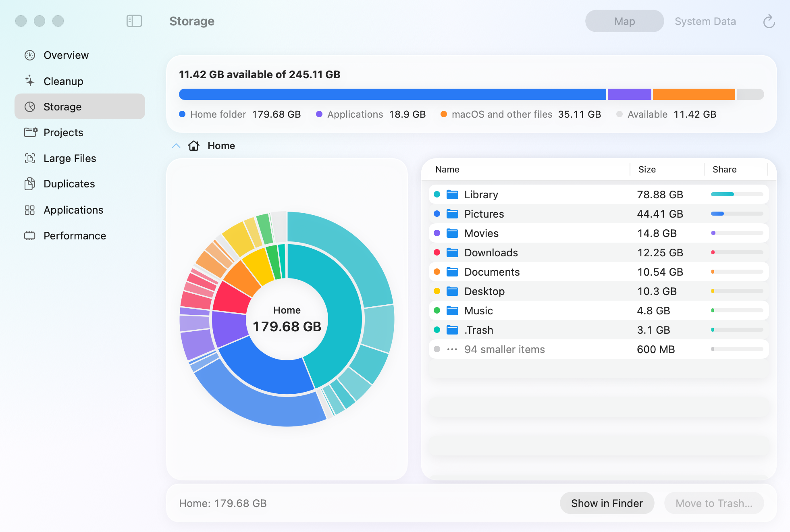This screenshot has height=532, width=790.
Task: Click the blue Home folder bar segment
Action: 393,94
